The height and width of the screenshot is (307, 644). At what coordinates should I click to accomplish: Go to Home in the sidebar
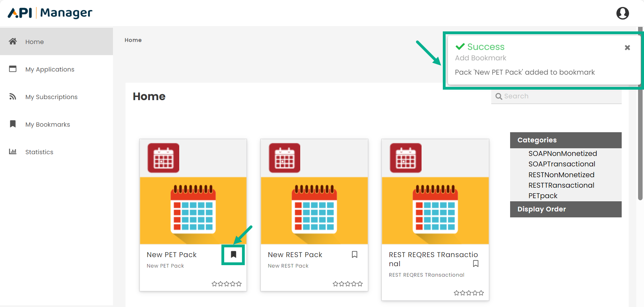[35, 42]
